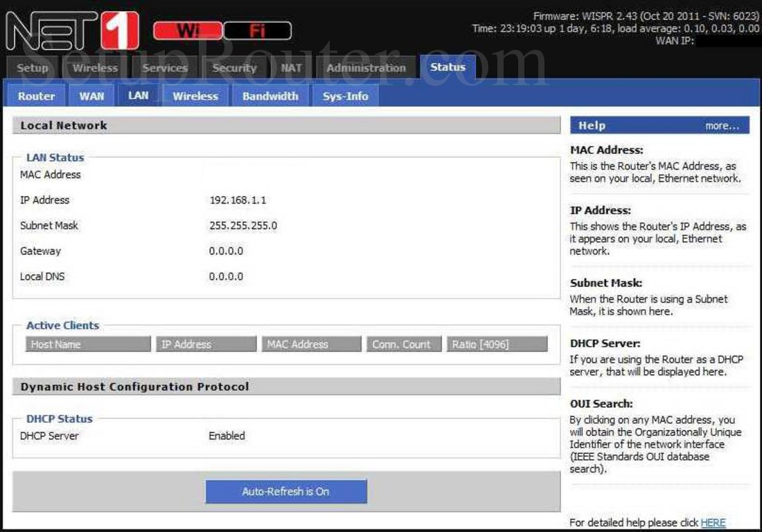Click the Conn. Count column header

(x=402, y=344)
